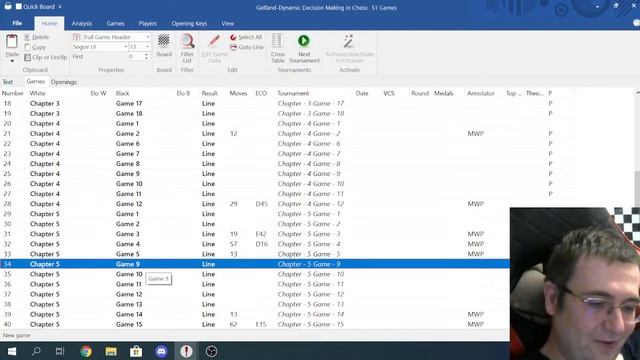Select game row 28 Chapter 4 Game 12
Viewport: 640px width, 360px height.
(x=255, y=204)
